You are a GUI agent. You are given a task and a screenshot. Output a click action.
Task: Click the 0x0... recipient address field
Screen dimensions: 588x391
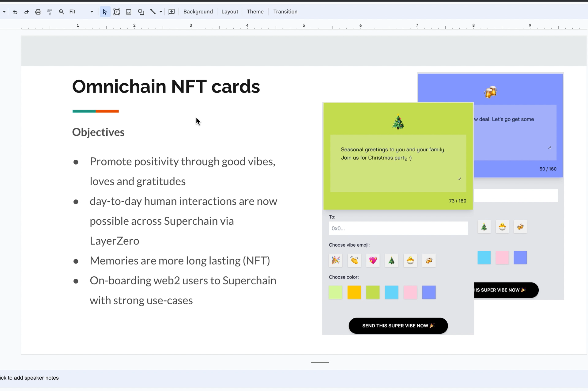[x=398, y=228]
